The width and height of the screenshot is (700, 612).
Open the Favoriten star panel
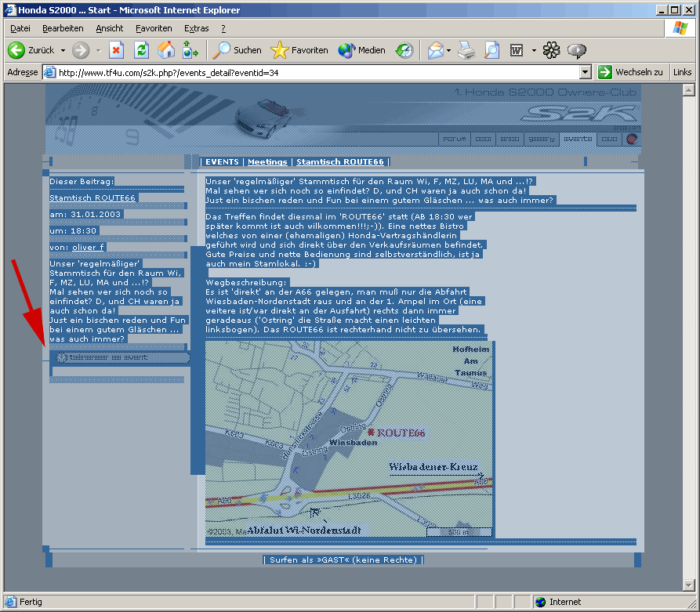(x=299, y=50)
